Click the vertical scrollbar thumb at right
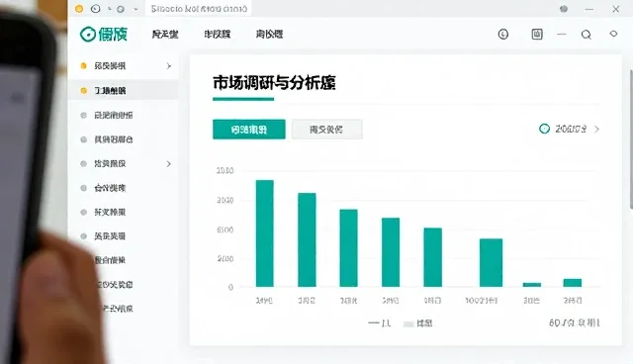The width and height of the screenshot is (633, 364). tap(631, 139)
